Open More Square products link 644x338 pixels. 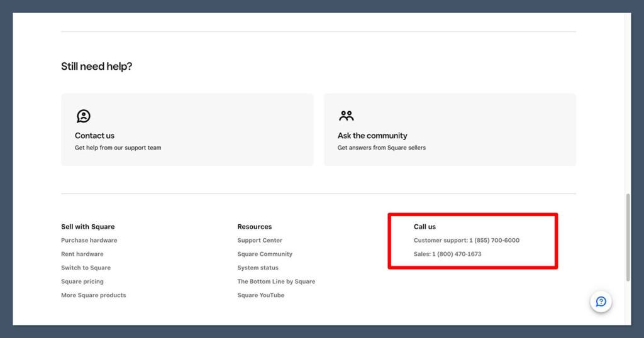pos(93,295)
